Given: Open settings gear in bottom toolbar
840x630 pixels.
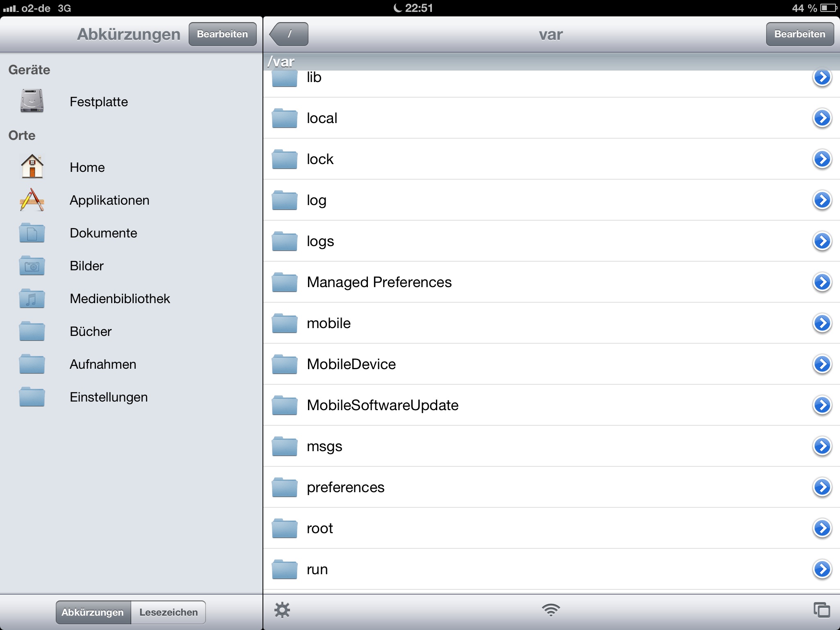Looking at the screenshot, I should pos(282,610).
